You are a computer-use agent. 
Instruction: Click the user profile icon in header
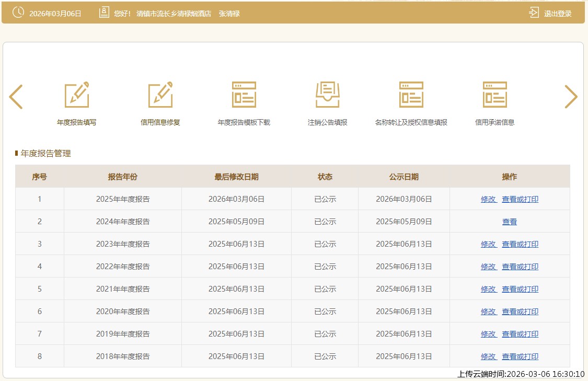[x=104, y=13]
